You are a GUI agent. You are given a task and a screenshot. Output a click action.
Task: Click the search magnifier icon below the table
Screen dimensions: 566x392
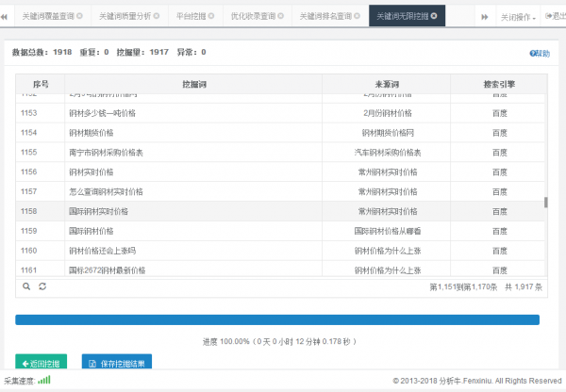tap(26, 285)
